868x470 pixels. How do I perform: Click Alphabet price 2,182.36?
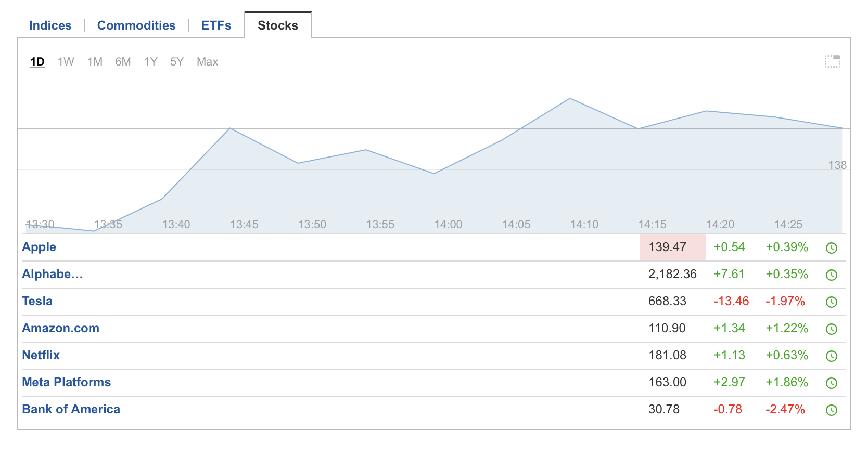tap(672, 274)
